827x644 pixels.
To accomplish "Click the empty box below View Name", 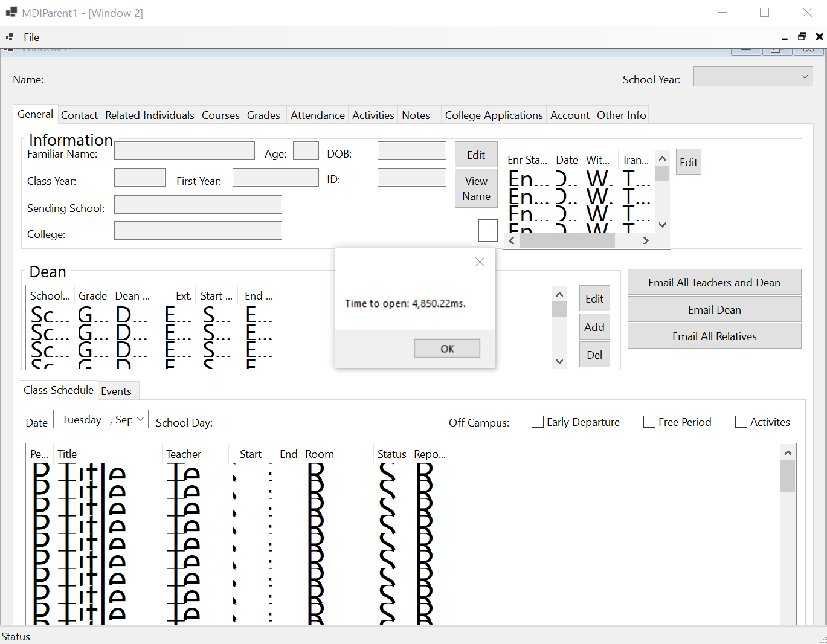I will tap(488, 230).
